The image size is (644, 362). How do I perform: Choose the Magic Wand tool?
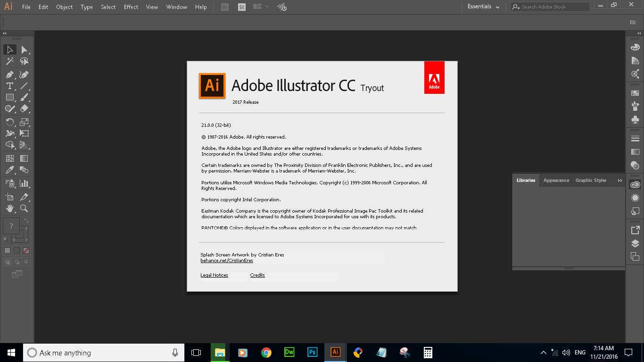click(10, 61)
